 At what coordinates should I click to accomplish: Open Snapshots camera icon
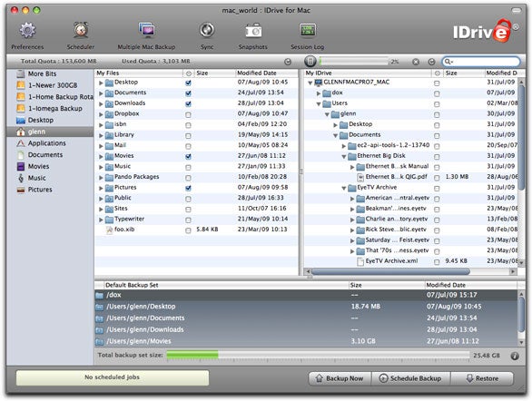(x=253, y=31)
